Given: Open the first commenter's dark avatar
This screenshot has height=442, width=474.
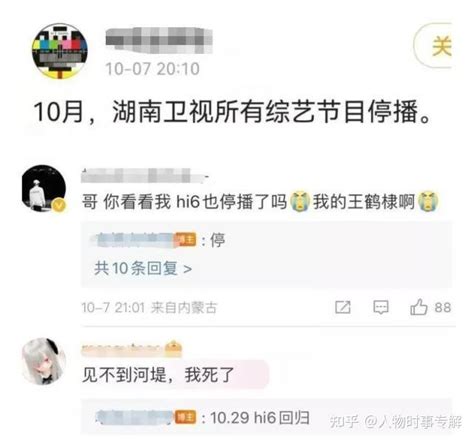Looking at the screenshot, I should click(44, 188).
